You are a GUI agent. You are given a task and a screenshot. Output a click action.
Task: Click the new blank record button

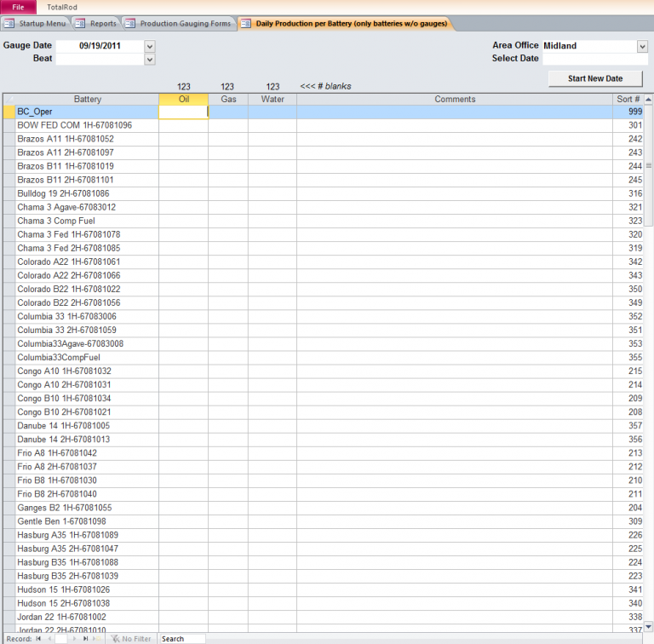tap(96, 639)
